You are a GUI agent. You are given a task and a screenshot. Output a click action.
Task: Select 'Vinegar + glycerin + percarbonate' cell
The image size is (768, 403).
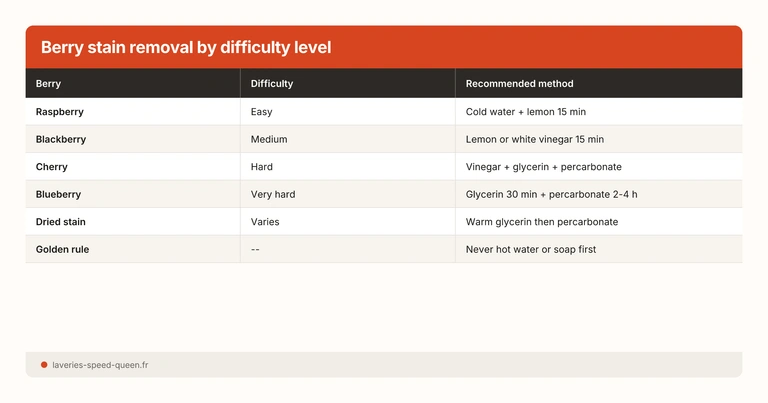point(550,167)
